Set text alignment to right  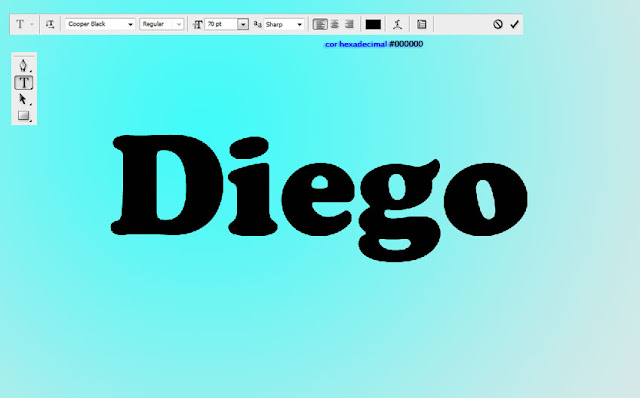(x=349, y=24)
